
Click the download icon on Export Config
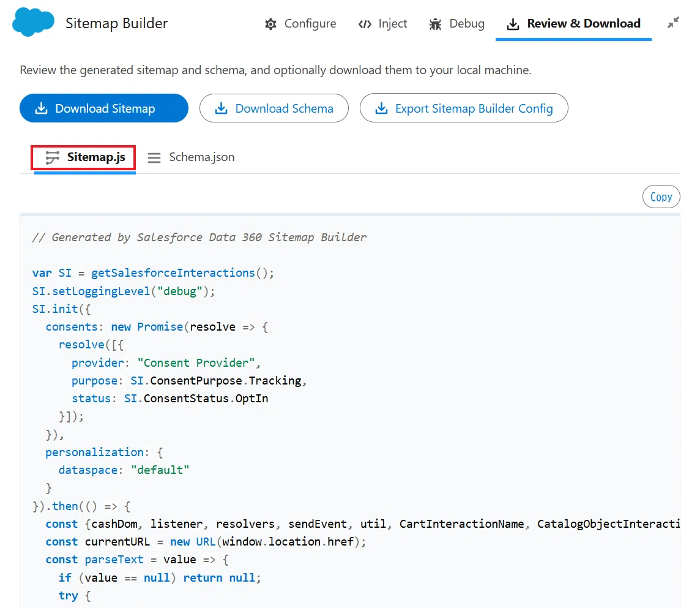point(381,108)
